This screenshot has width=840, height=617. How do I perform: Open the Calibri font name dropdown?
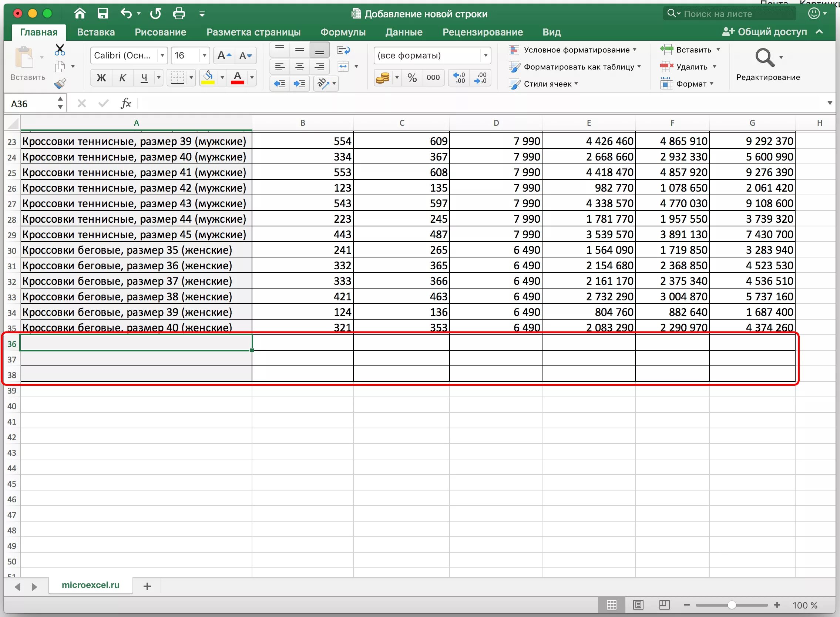[162, 55]
